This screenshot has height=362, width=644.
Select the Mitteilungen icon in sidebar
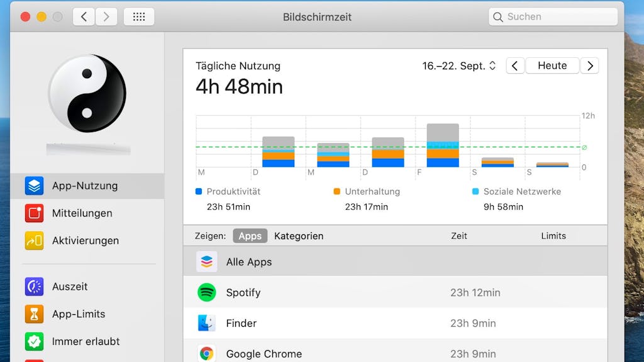click(x=34, y=213)
